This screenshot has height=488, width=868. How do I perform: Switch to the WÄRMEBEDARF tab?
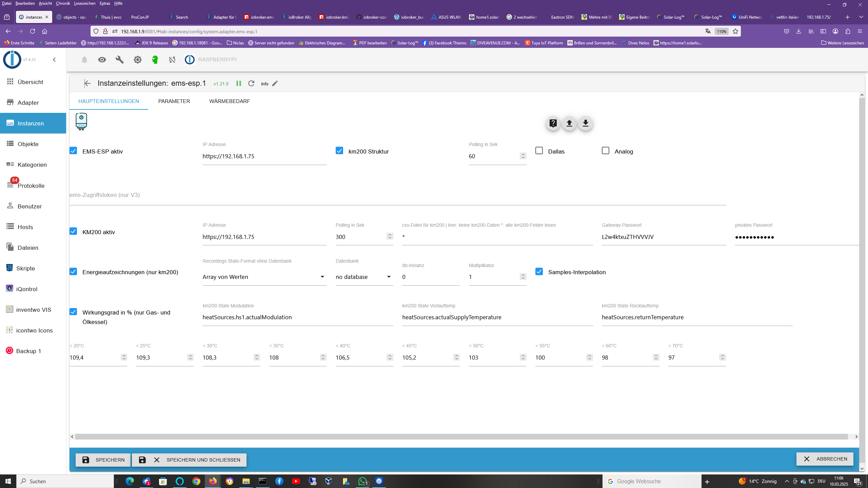coord(230,101)
